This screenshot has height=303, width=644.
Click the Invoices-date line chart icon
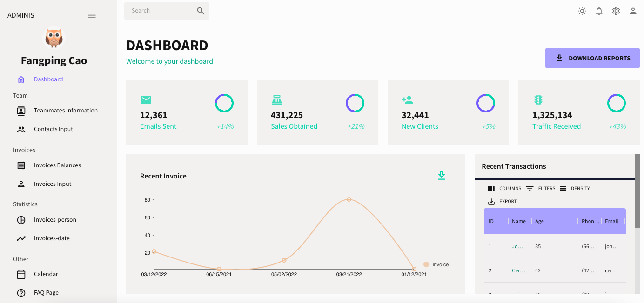21,238
